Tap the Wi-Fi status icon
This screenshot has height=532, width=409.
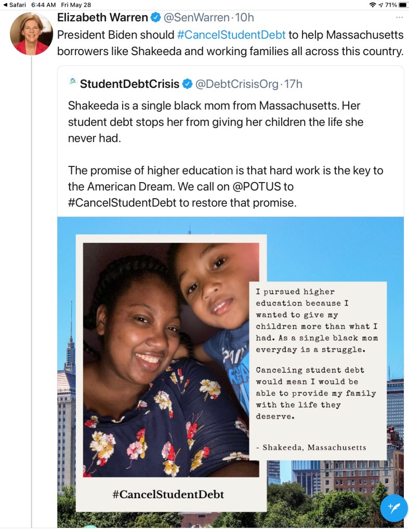coord(372,5)
